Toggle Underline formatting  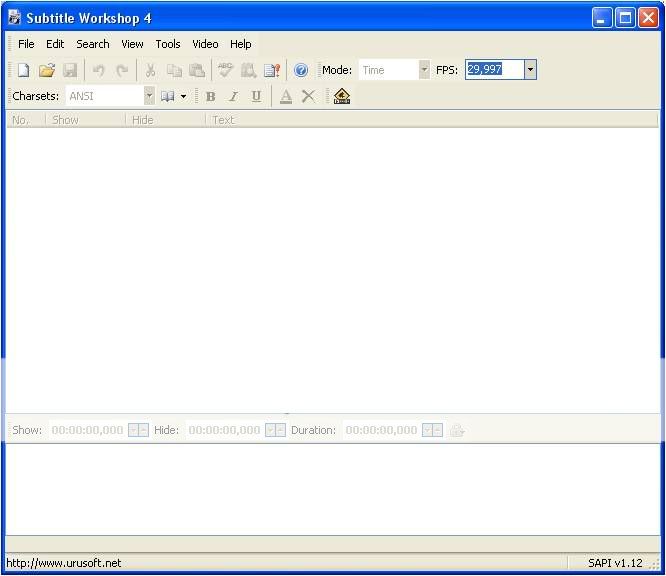coord(256,96)
